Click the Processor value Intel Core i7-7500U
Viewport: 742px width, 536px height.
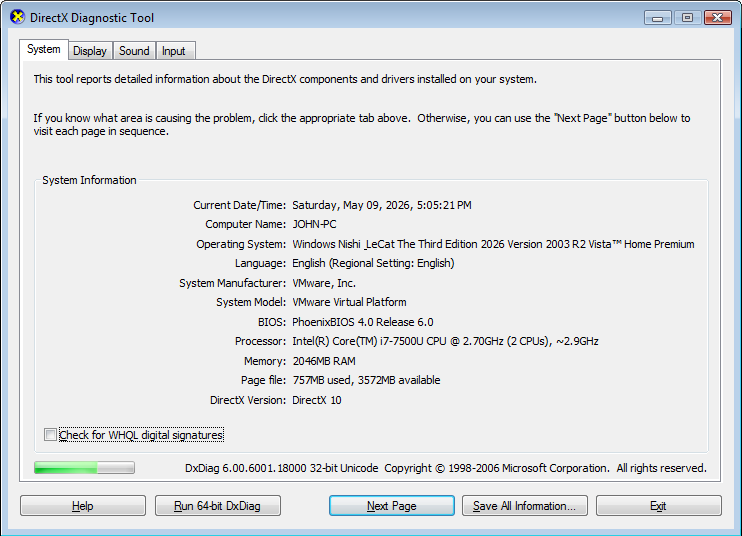pos(445,341)
